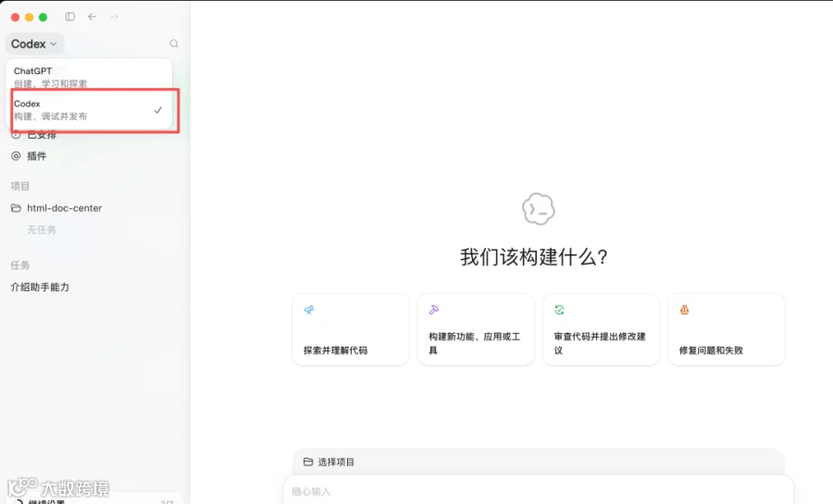Open the 介绍助手能力 task
Screen dimensions: 833x504
41,287
